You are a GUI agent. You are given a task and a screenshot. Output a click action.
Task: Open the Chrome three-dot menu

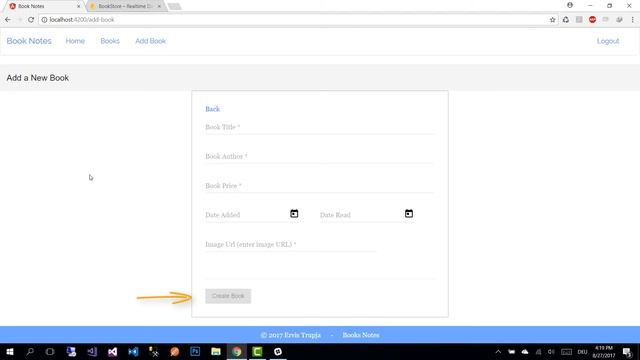pos(632,20)
